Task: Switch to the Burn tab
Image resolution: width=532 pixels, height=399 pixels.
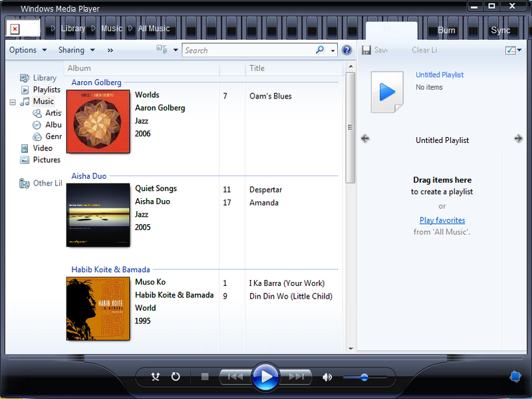Action: (x=446, y=31)
